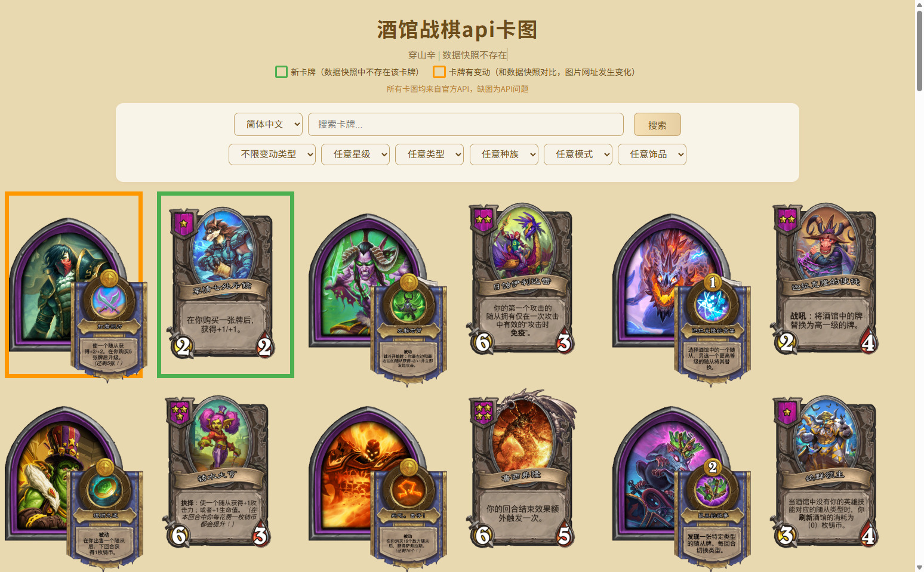Toggle the green 新卡牌 legend box
This screenshot has width=924, height=572.
click(x=281, y=72)
